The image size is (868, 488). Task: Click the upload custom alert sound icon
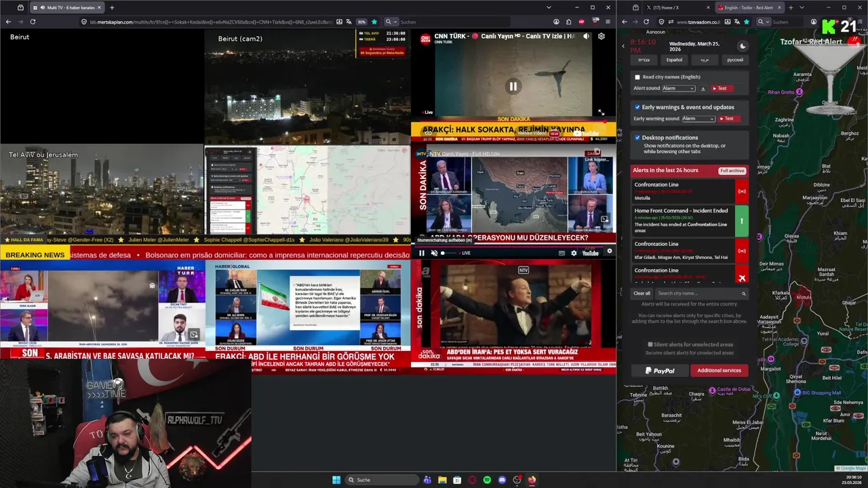point(703,88)
